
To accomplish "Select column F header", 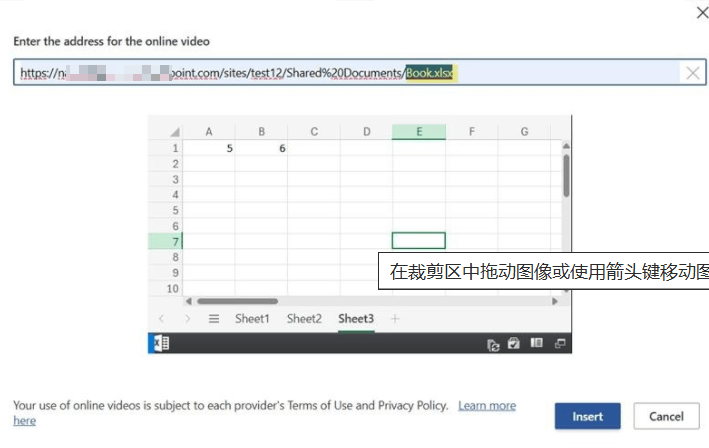I will [472, 132].
